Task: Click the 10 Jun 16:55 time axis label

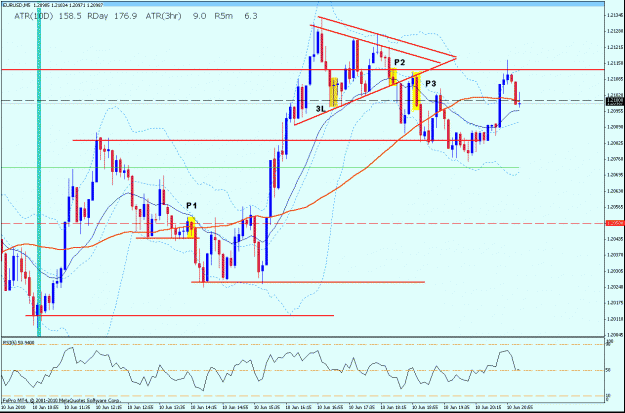Action: (329, 408)
